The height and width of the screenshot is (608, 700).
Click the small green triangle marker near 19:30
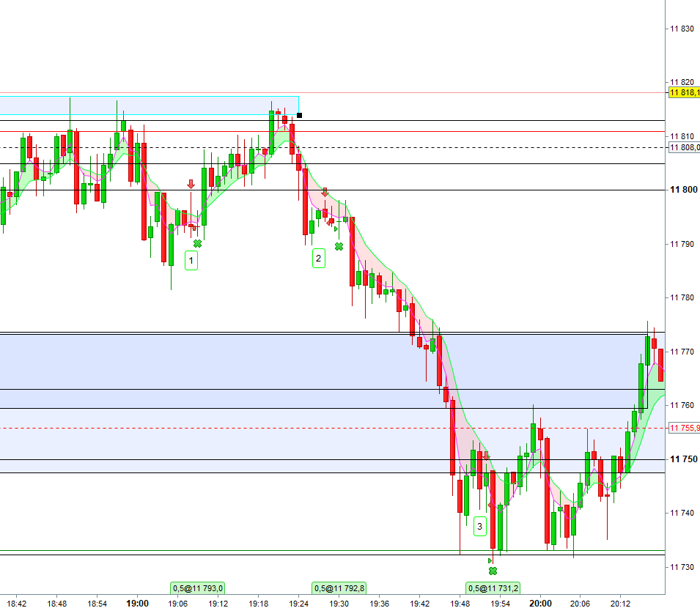(x=336, y=229)
